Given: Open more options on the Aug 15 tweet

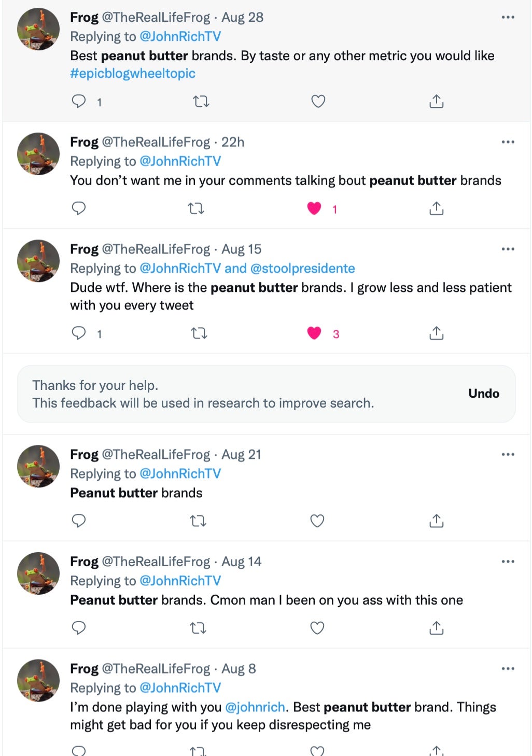Looking at the screenshot, I should (508, 249).
